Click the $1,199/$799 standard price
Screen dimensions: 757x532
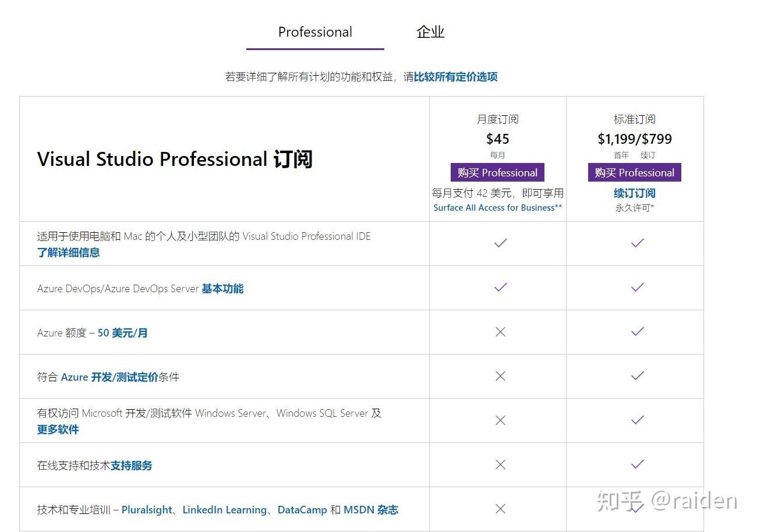pos(635,139)
